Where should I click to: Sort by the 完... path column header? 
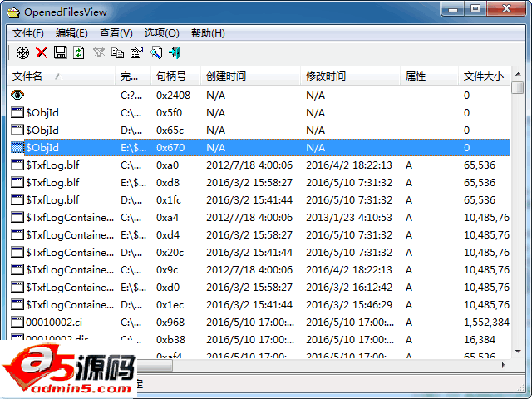click(133, 76)
